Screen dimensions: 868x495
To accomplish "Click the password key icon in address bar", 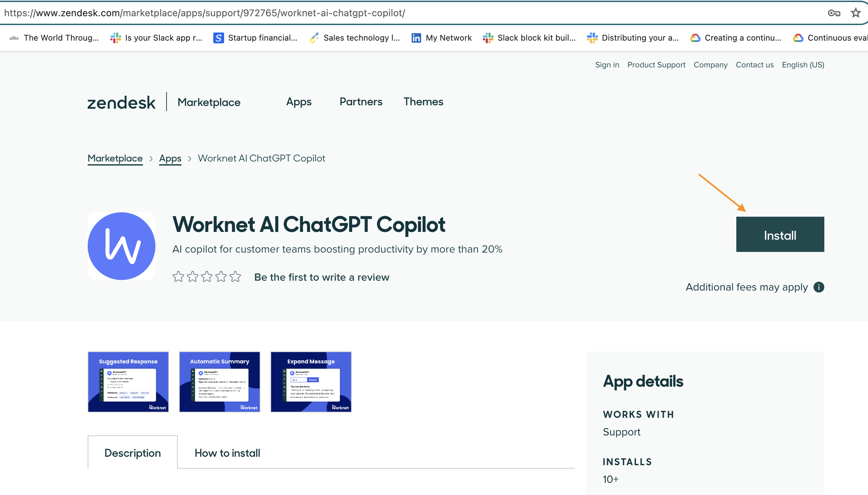I will point(834,13).
